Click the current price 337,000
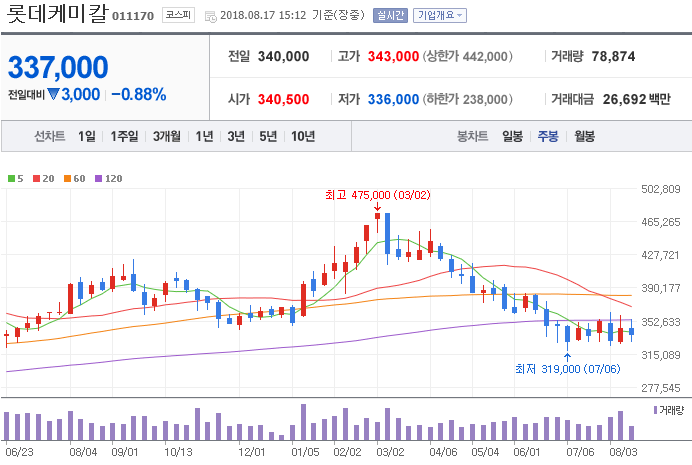 click(x=58, y=68)
